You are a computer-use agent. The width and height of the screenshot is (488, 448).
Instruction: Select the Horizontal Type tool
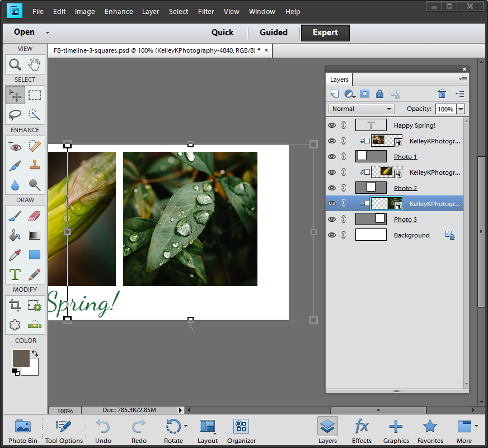tap(15, 274)
